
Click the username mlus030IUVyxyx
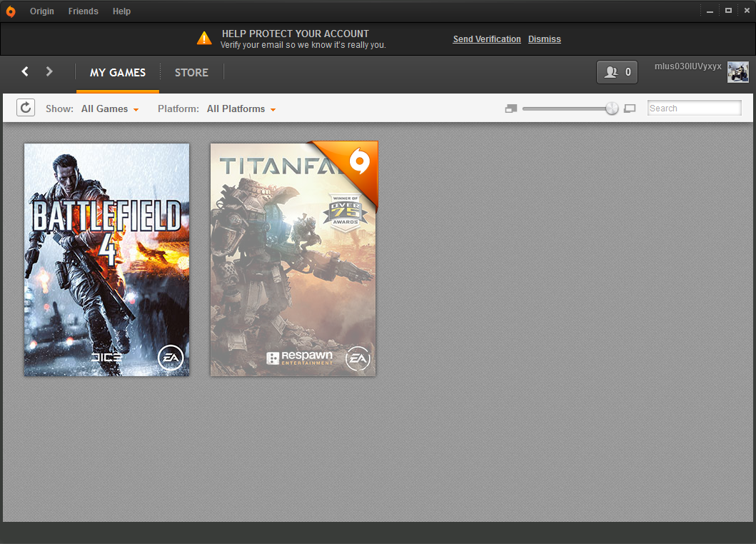[x=688, y=66]
